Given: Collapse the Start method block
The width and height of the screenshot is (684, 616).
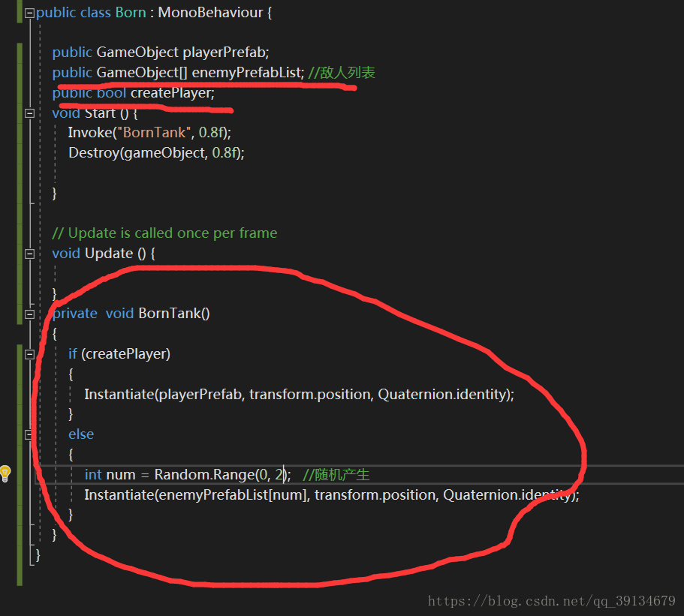Looking at the screenshot, I should [x=30, y=113].
